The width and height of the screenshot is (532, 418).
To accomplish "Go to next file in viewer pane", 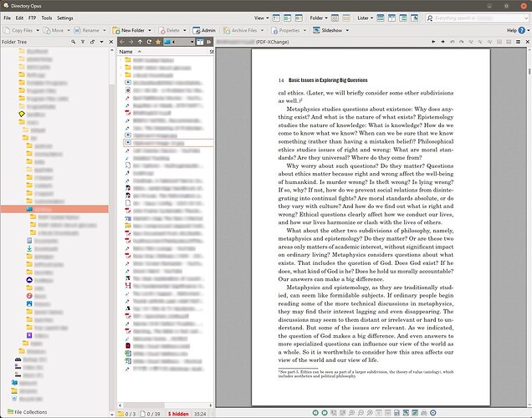I will tap(442, 42).
